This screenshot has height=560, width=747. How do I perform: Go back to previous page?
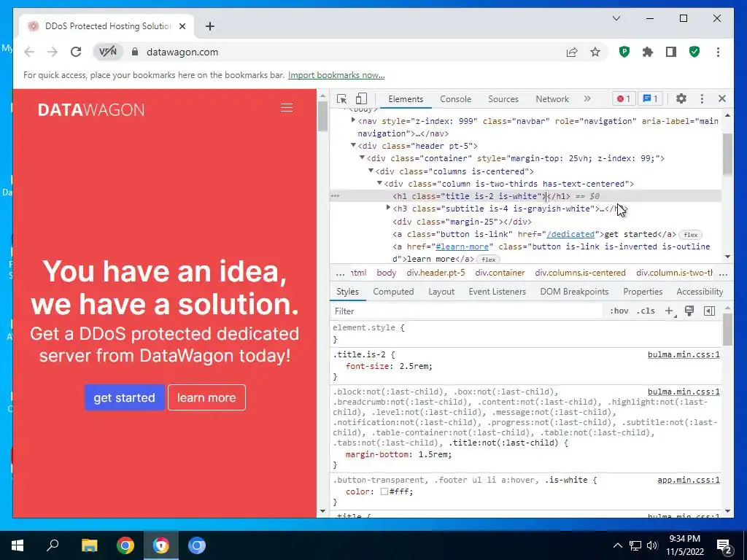pyautogui.click(x=29, y=52)
